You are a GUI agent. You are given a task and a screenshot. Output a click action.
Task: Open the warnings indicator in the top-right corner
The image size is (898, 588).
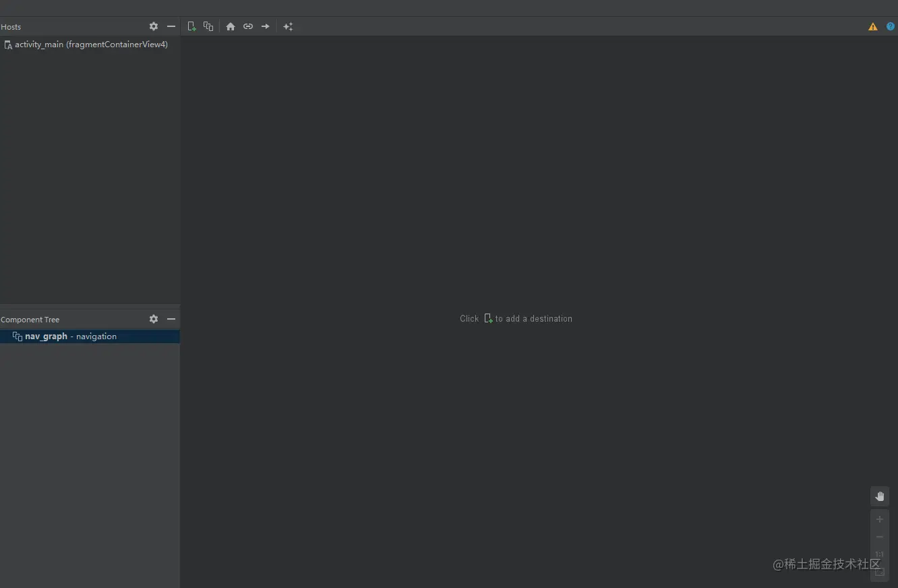pos(873,26)
